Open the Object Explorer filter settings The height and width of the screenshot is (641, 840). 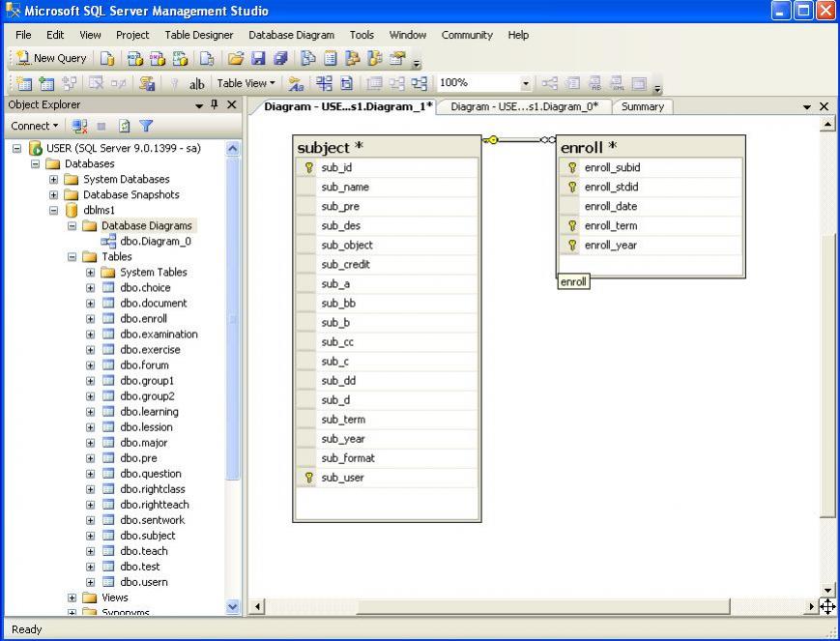147,124
